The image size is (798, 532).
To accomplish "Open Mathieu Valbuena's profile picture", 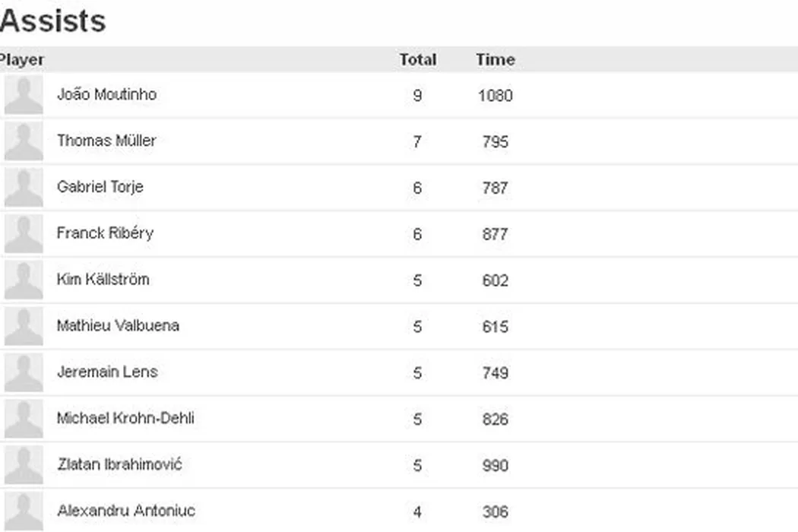I will coord(24,328).
